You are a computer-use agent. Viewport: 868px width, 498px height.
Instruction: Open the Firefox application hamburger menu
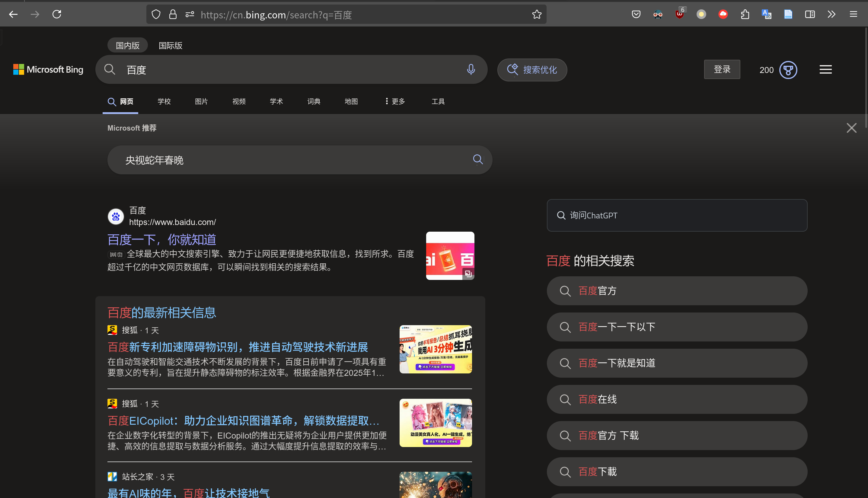tap(853, 14)
